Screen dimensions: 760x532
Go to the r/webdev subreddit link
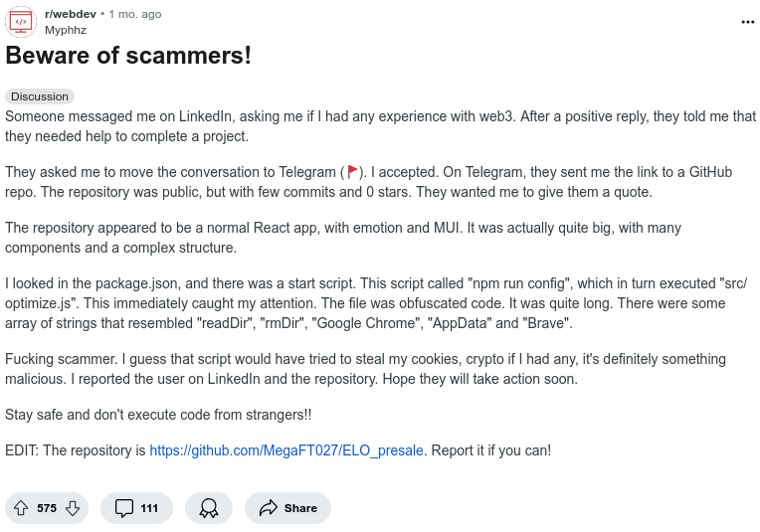click(70, 14)
